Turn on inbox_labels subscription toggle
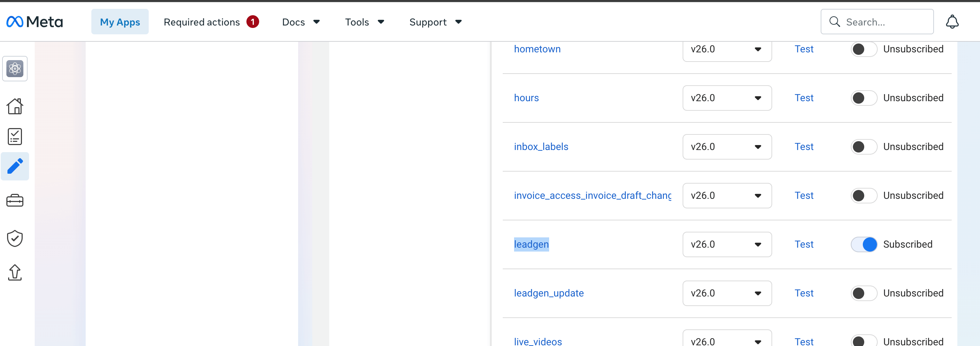 point(864,147)
